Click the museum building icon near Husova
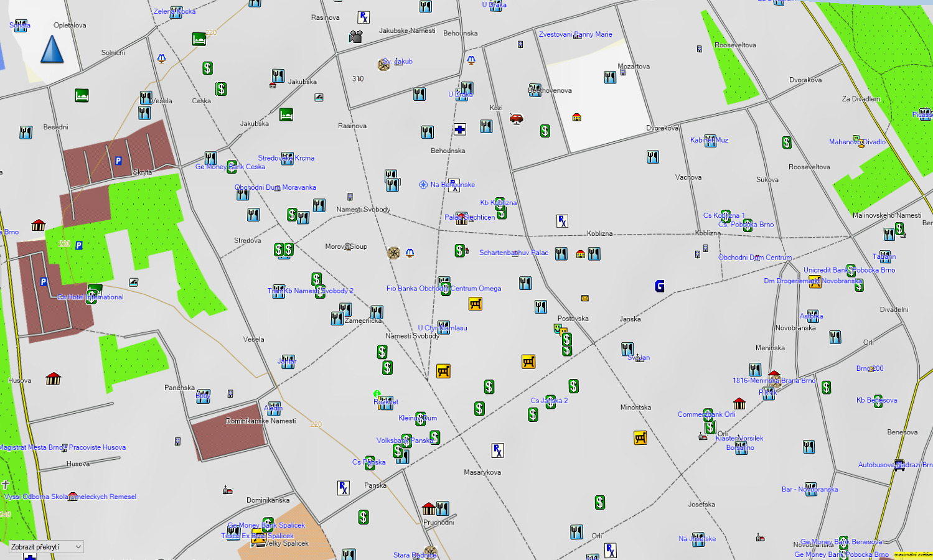The width and height of the screenshot is (933, 560). point(54,378)
